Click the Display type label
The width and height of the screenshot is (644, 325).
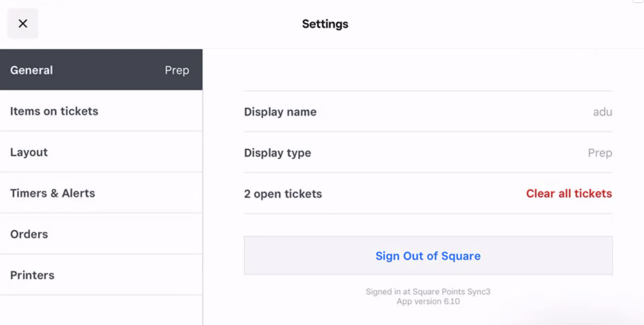point(277,153)
